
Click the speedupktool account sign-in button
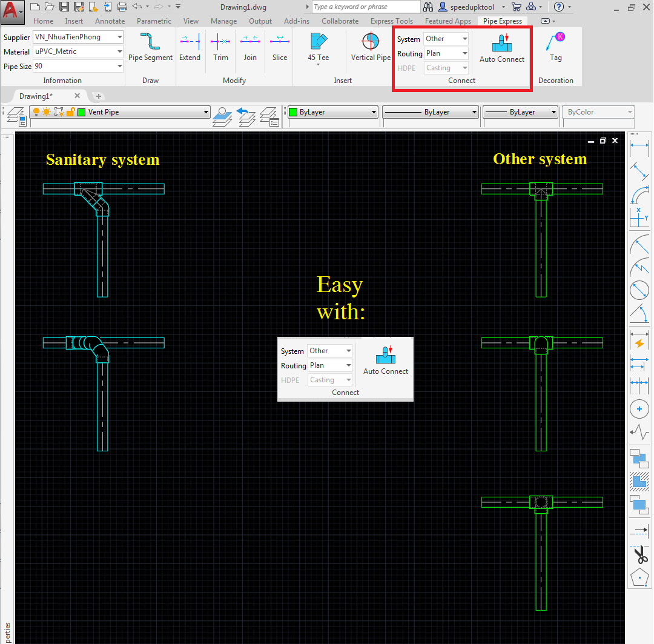click(472, 7)
